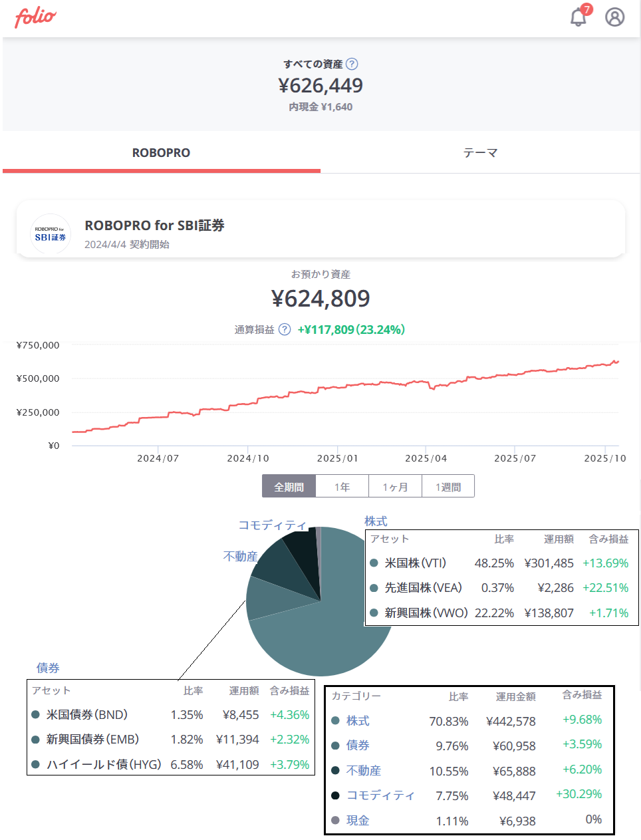Select the 1週間 chart range

pos(448,486)
